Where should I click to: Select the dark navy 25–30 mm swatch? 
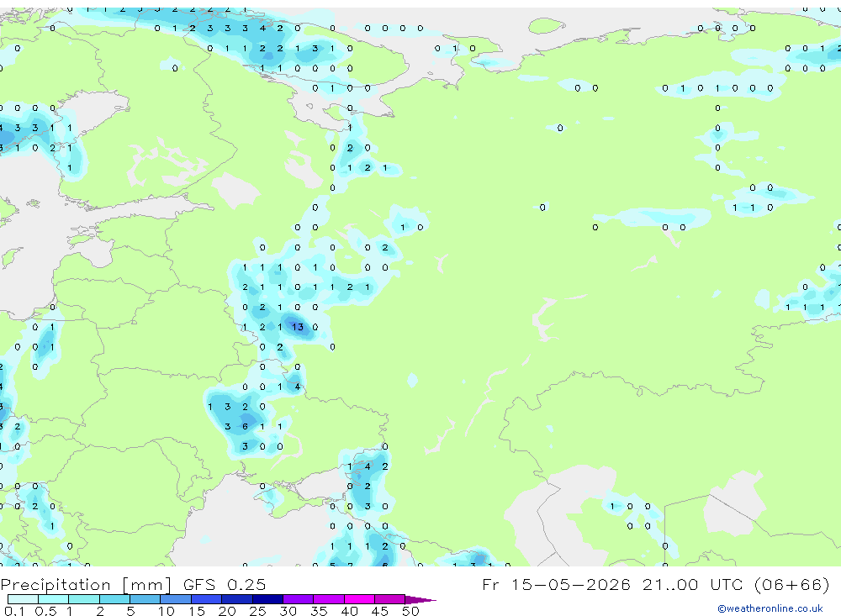coord(267,599)
